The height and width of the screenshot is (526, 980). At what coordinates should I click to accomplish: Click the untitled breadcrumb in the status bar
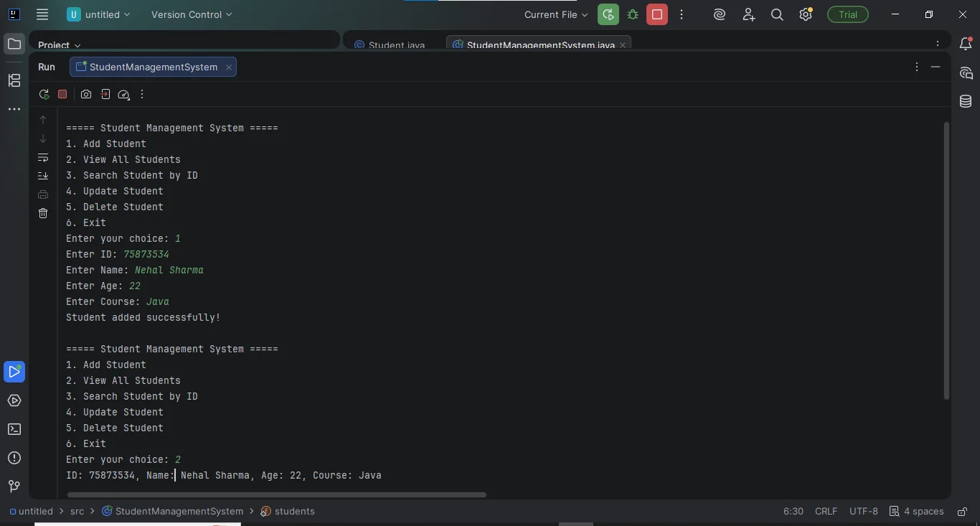(x=31, y=511)
